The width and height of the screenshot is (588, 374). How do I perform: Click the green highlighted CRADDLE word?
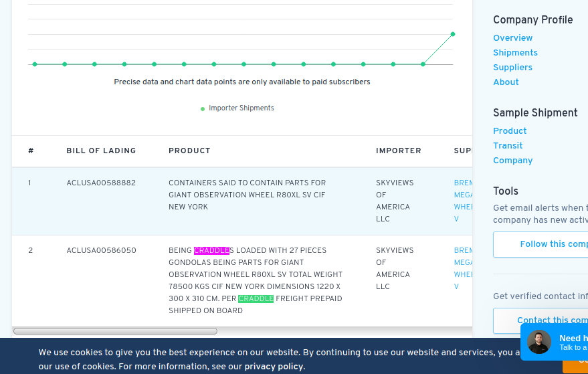[256, 298]
